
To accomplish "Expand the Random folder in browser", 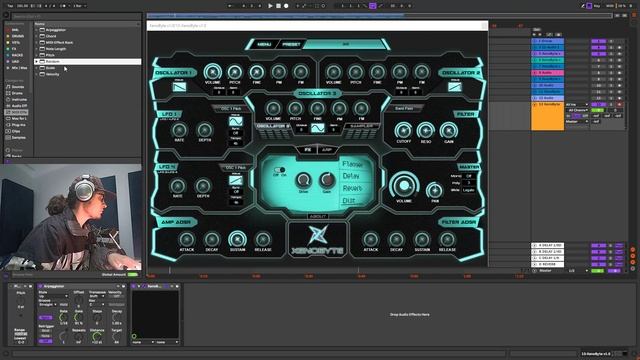I will 36,62.
